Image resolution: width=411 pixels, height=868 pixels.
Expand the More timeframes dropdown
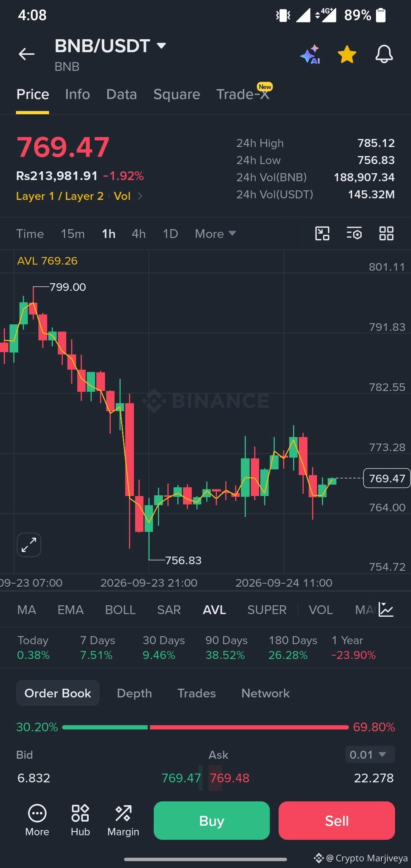click(x=215, y=234)
